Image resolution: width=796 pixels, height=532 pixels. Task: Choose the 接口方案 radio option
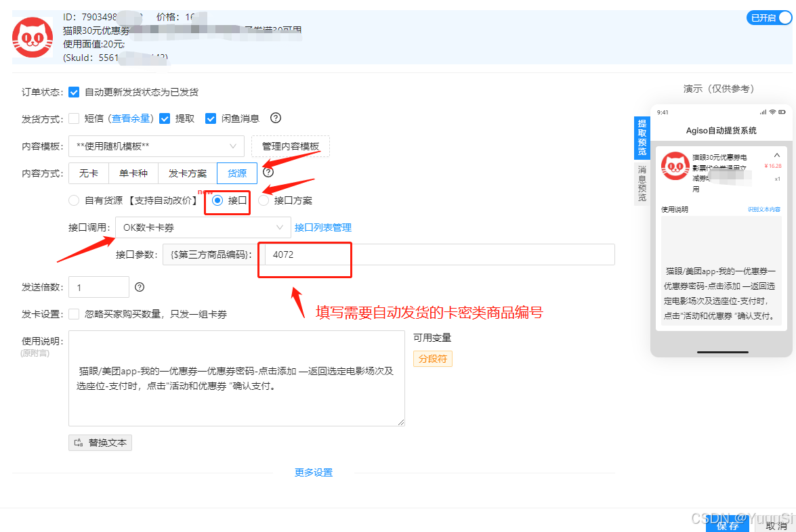point(264,200)
